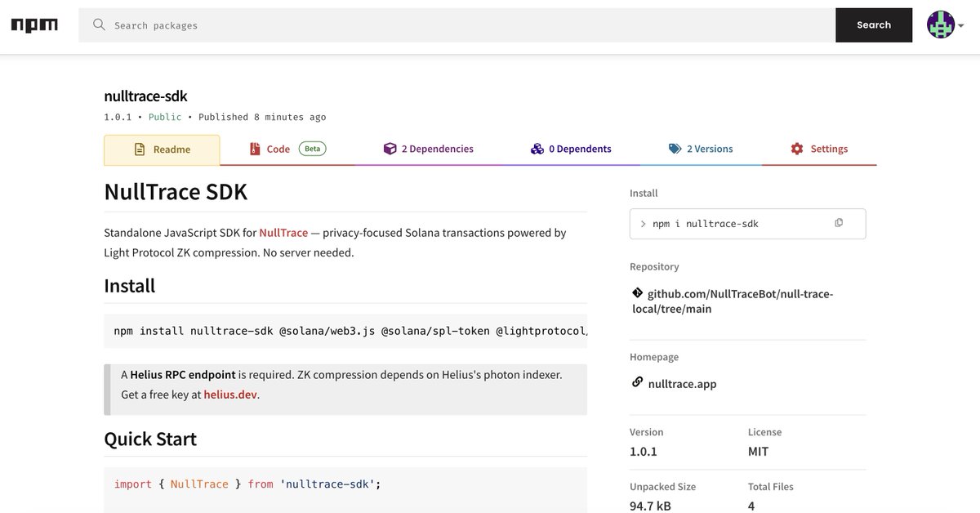Visit the nulltrace.app homepage link
This screenshot has height=513, width=980.
(x=682, y=383)
